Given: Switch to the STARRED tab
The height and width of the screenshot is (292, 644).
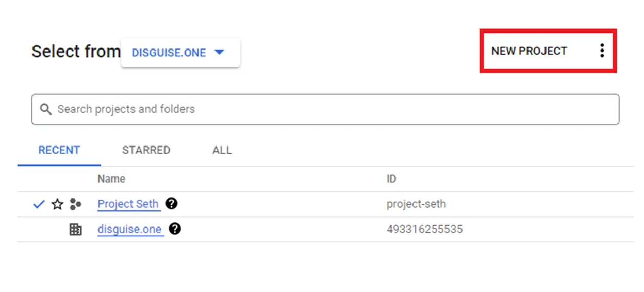Looking at the screenshot, I should (x=146, y=151).
